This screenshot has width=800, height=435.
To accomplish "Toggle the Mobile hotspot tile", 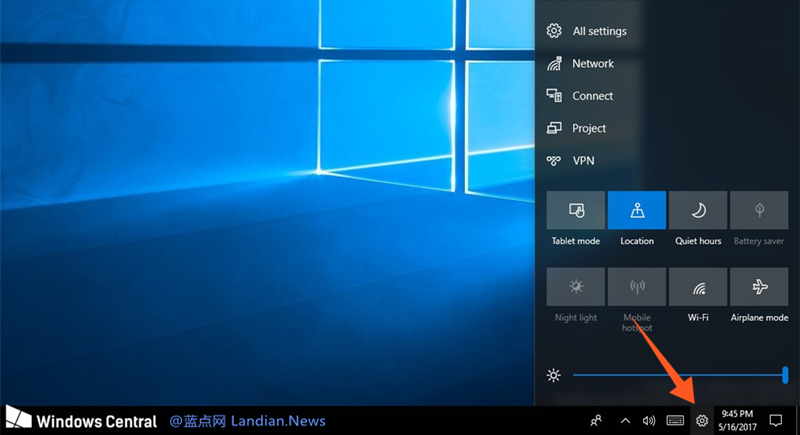I will tap(637, 287).
